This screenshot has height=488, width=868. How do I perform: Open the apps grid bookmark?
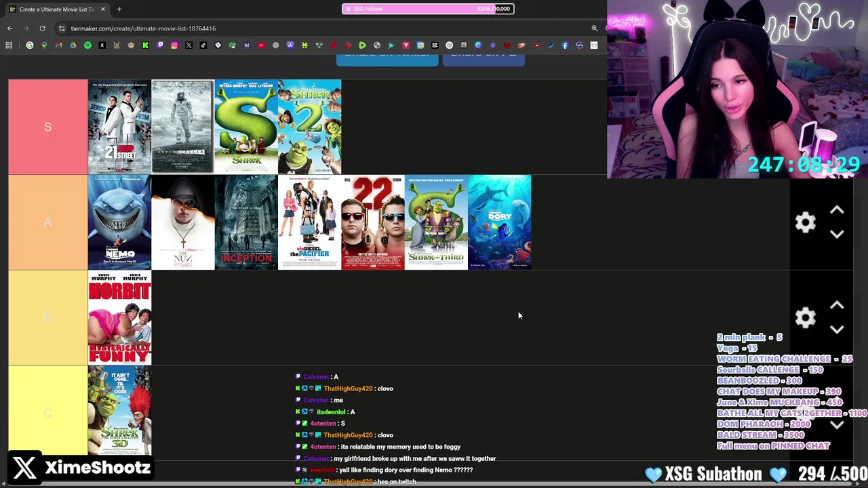tap(9, 45)
